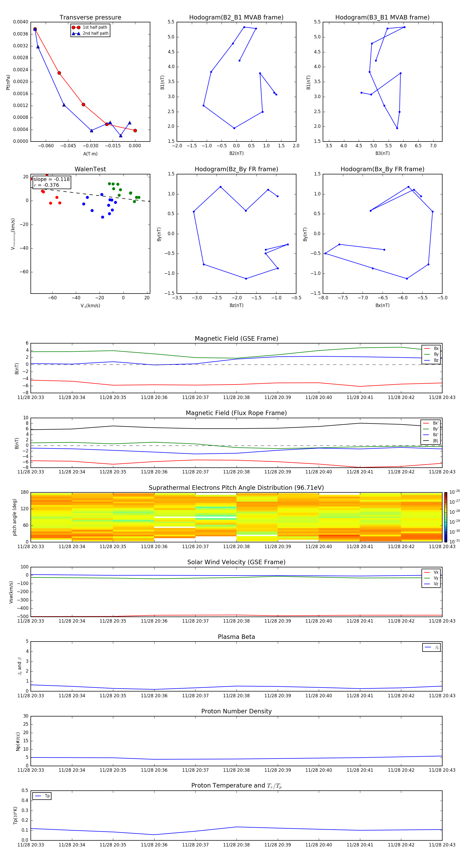This screenshot has width=473, height=868.
Task: Click "By'" in the Flux Rope legend
Action: pos(436,429)
